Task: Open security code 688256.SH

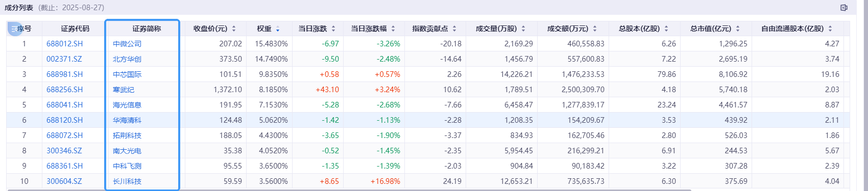Action: point(64,90)
